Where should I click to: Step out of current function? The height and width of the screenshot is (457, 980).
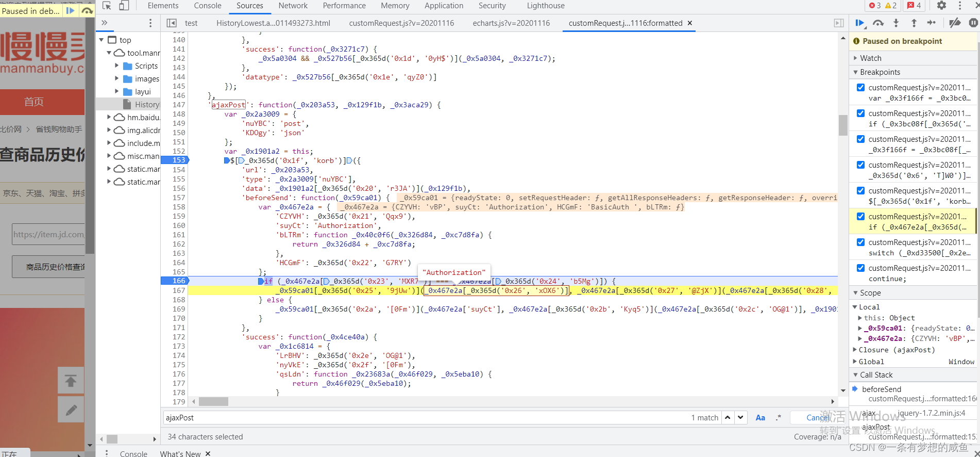point(914,23)
